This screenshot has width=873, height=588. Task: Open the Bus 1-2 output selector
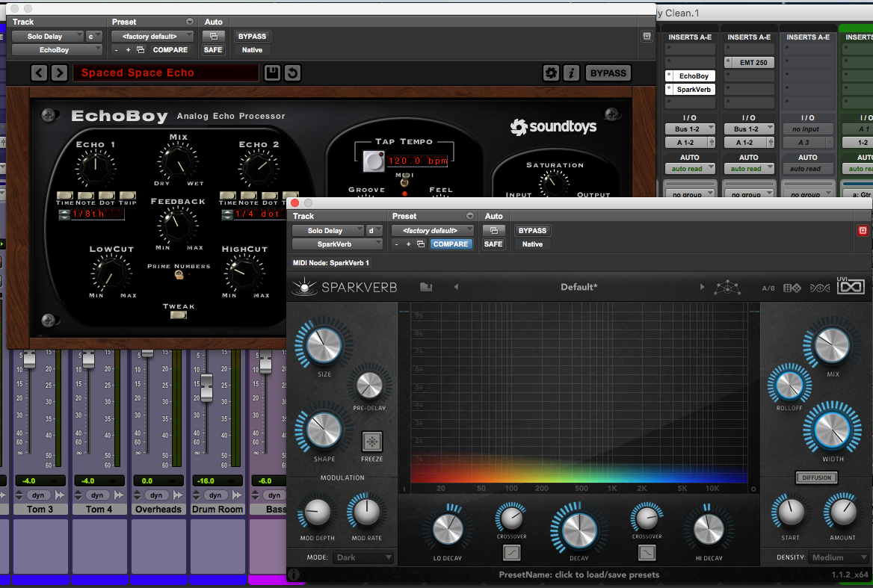click(x=689, y=128)
